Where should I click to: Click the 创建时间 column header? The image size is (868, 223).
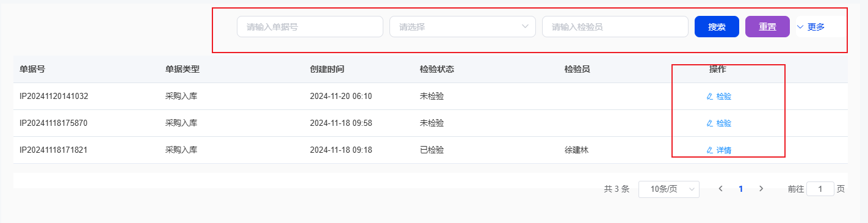[327, 69]
